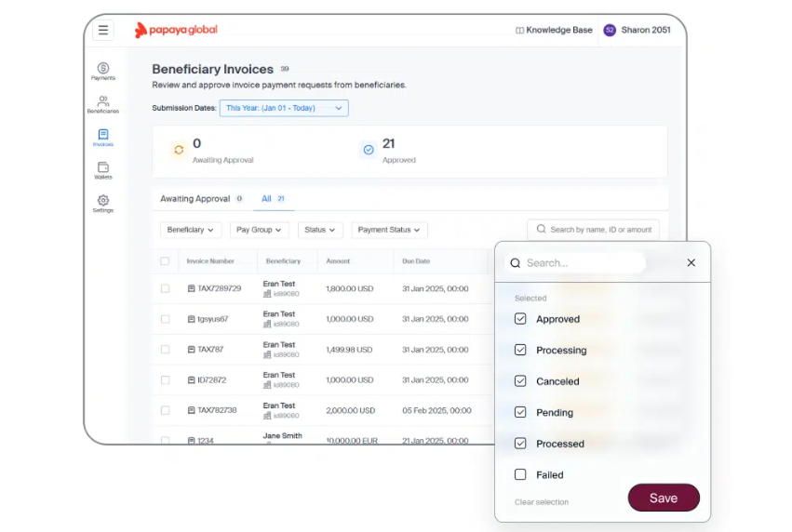This screenshot has height=532, width=792.
Task: Select the TAX7289729 row checkbox
Action: point(165,288)
